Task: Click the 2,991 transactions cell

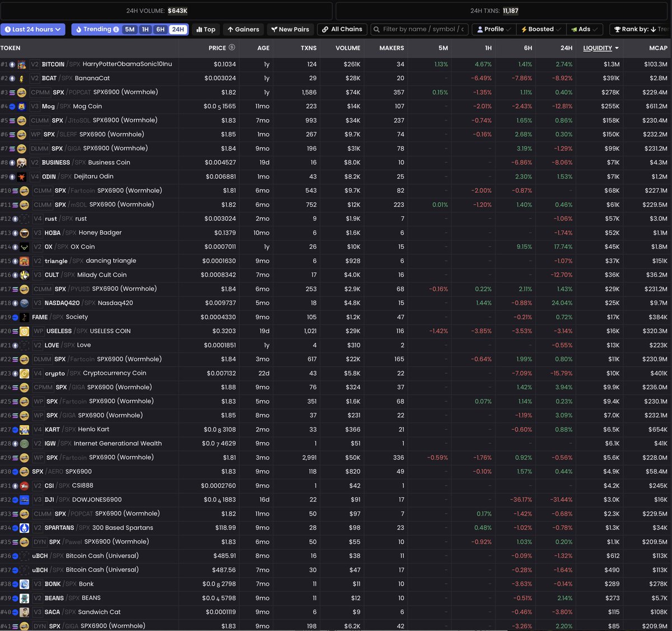Action: tap(309, 458)
